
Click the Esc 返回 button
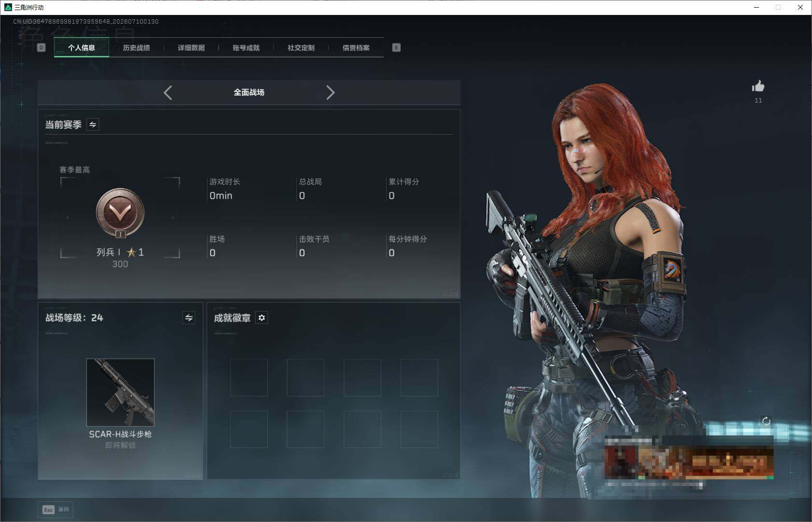56,509
